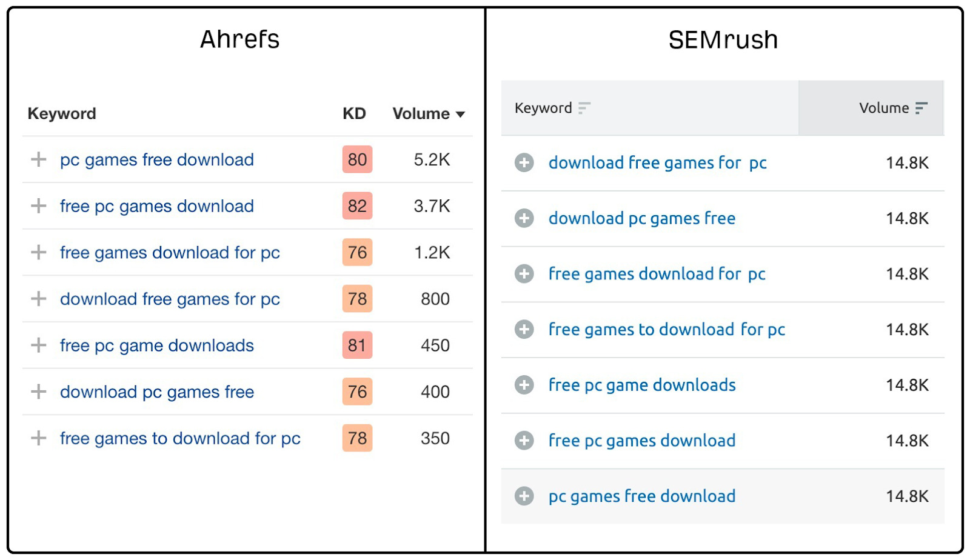Click the SEMrush Keyword column sort icon
The image size is (970, 560).
(x=584, y=108)
